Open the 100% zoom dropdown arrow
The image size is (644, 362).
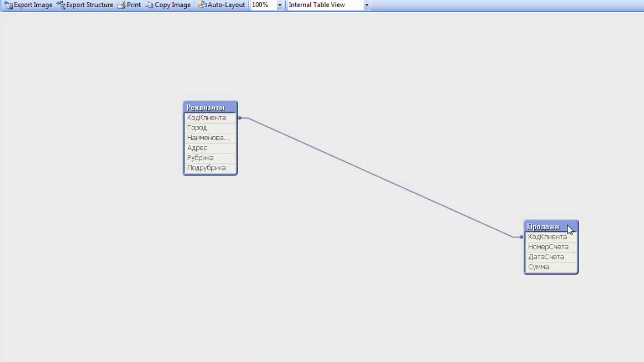click(280, 5)
